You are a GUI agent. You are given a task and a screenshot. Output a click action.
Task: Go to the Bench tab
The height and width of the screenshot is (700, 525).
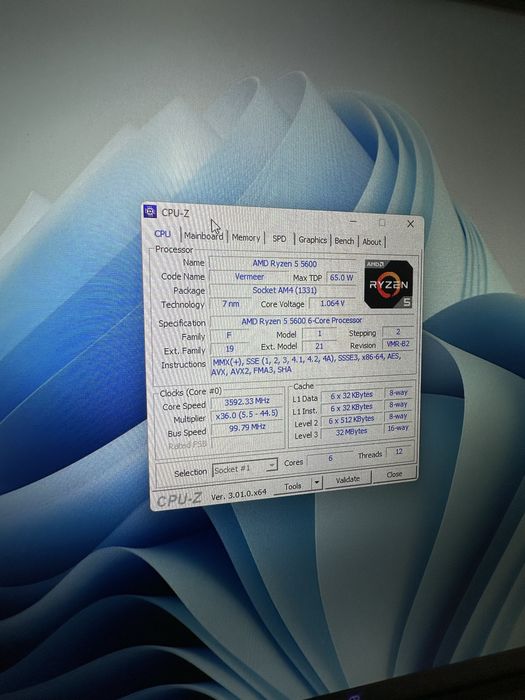click(344, 241)
